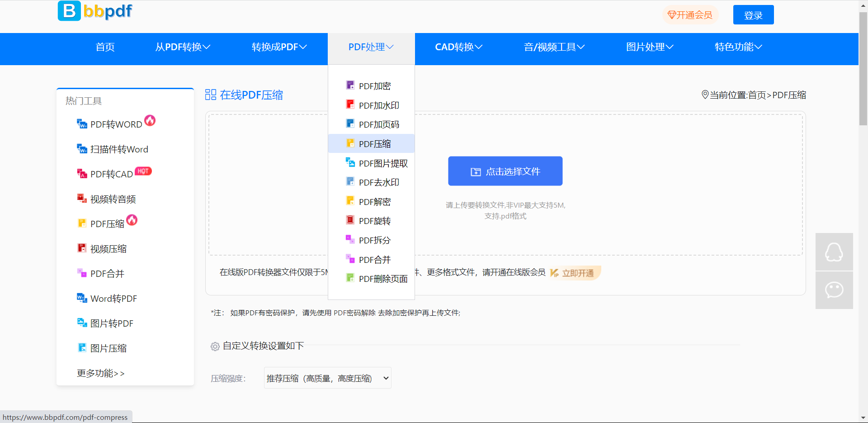Click the 当前位置:首页>PDF压缩 breadcrumb text
The width and height of the screenshot is (868, 423).
[x=758, y=95]
